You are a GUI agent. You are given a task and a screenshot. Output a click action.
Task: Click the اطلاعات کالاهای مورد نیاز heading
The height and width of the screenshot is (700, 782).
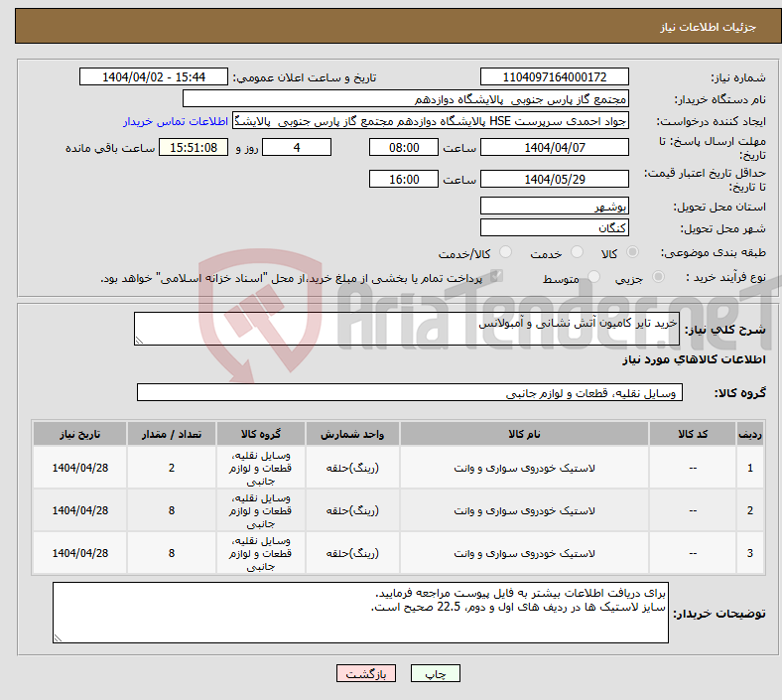pos(694,359)
